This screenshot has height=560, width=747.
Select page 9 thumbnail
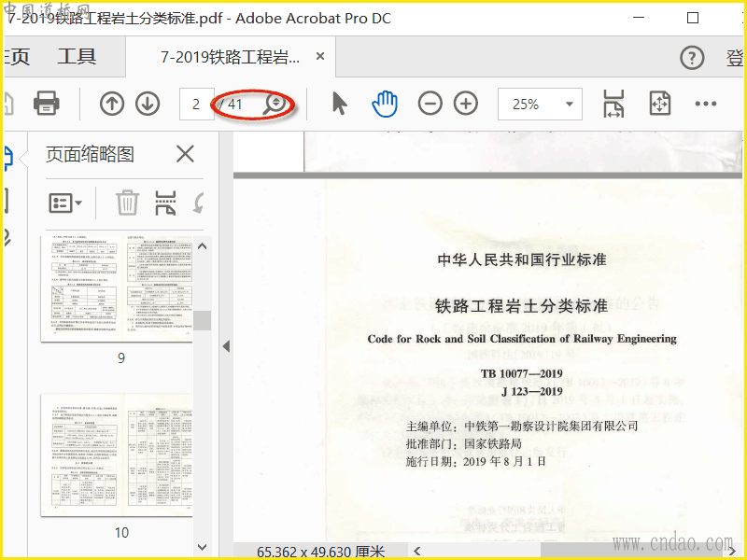click(117, 288)
